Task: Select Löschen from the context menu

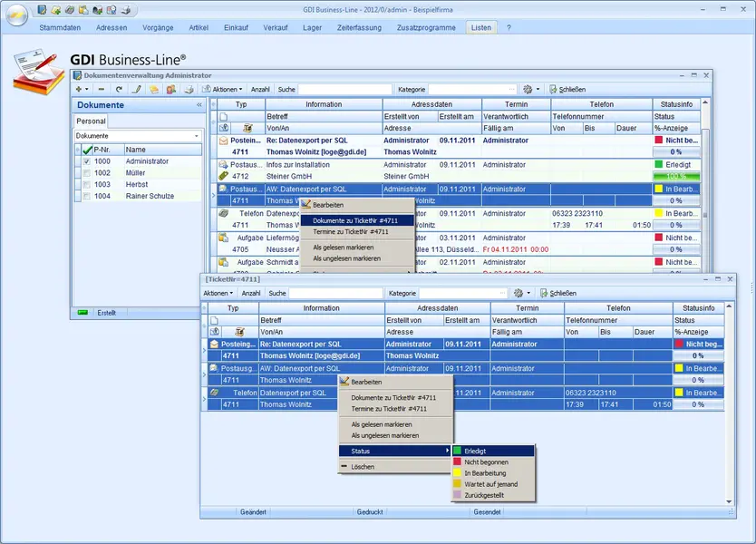Action: click(363, 467)
